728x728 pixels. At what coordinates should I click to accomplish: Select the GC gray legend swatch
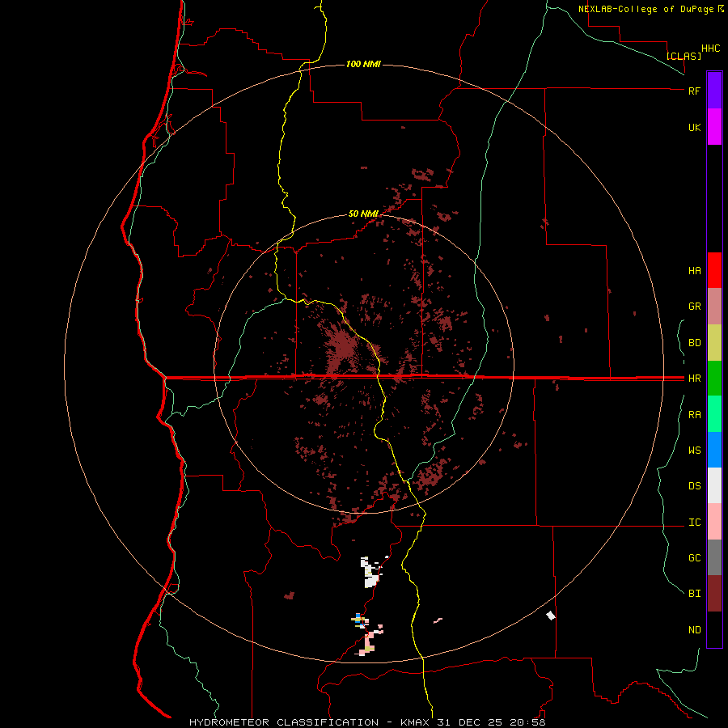[714, 557]
